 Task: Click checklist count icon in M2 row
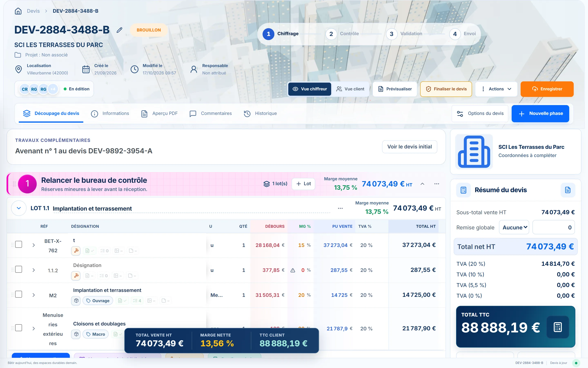click(137, 301)
